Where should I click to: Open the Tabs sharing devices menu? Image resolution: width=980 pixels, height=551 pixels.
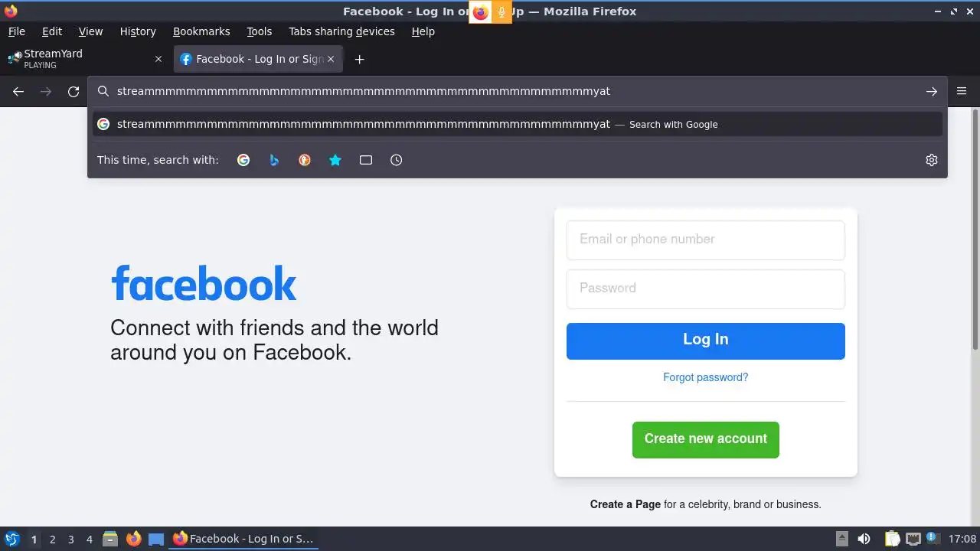click(341, 31)
